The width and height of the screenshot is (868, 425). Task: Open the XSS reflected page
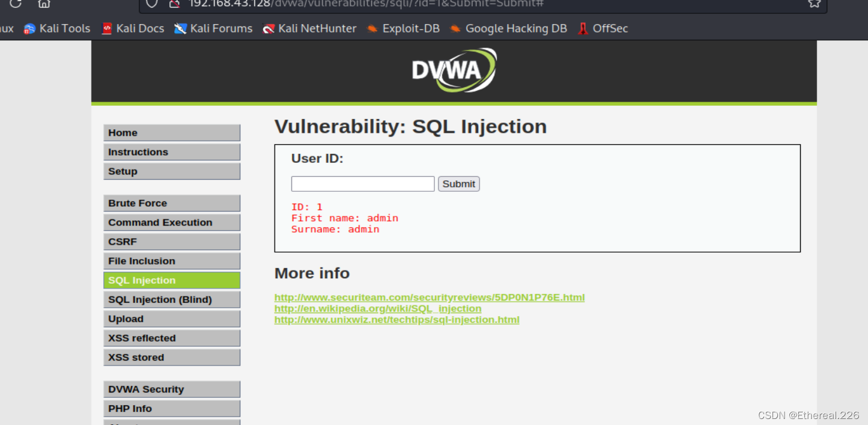tap(172, 338)
